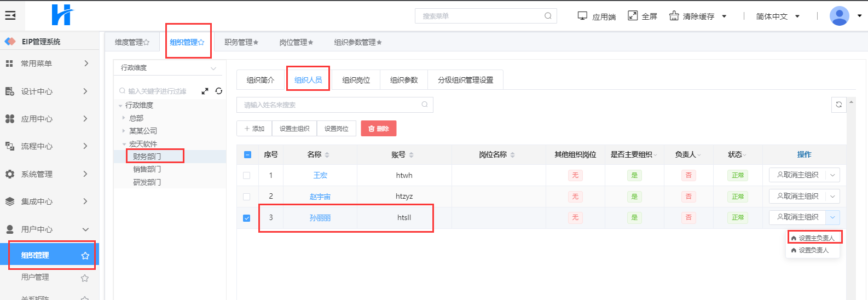Click the 用户中心 person icon
Screen dimensions: 868x300
pos(9,229)
